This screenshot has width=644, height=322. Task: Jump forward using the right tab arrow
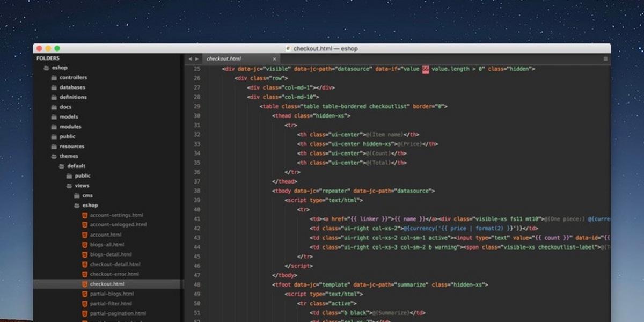(197, 58)
